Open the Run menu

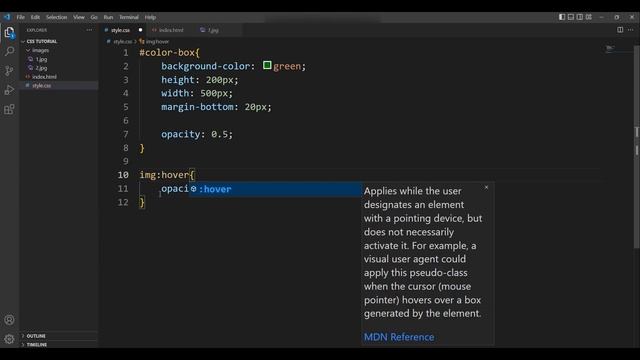pyautogui.click(x=108, y=17)
